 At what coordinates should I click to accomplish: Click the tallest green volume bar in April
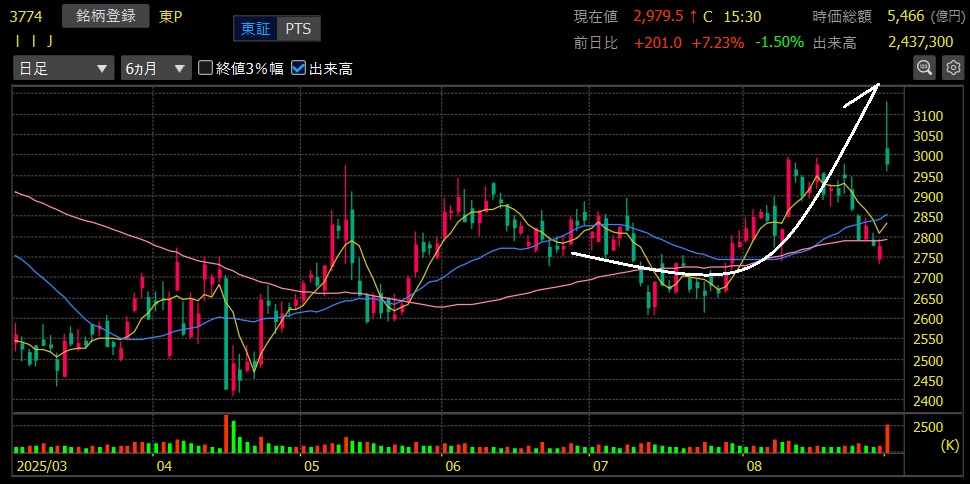pyautogui.click(x=232, y=436)
